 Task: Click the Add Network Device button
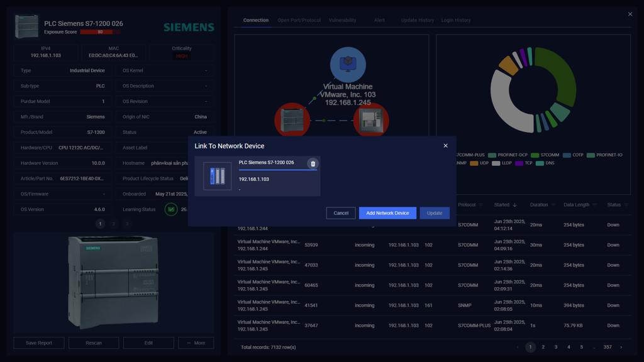pos(387,213)
